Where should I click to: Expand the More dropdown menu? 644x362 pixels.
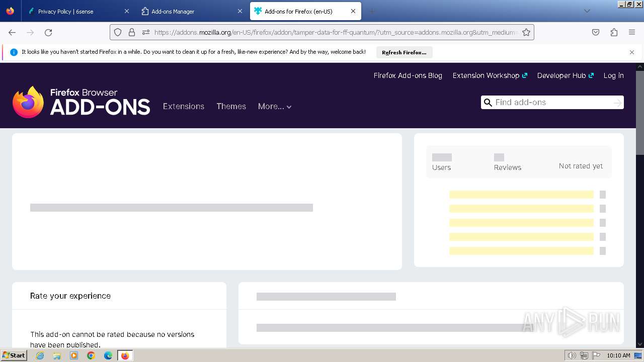tap(275, 106)
